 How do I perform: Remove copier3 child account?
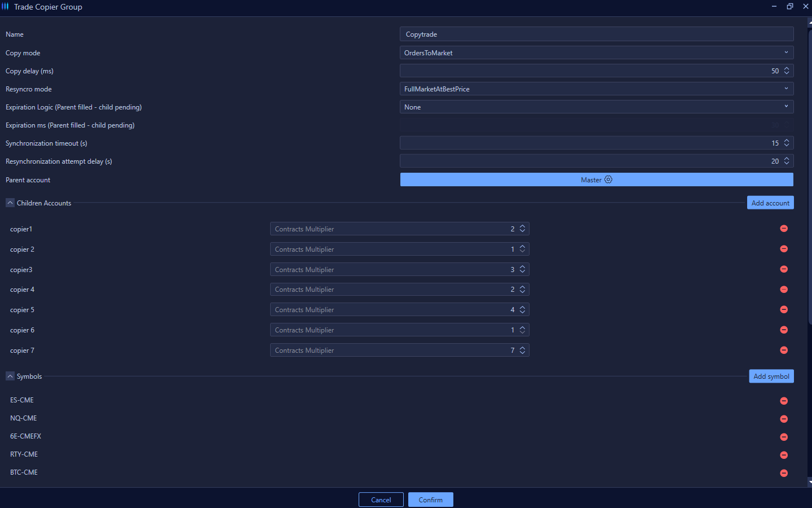783,269
